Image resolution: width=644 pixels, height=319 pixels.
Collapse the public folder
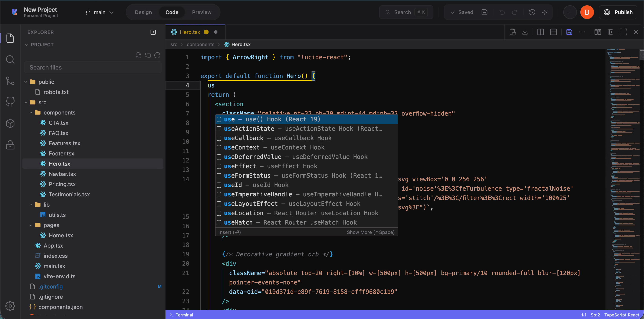[26, 82]
